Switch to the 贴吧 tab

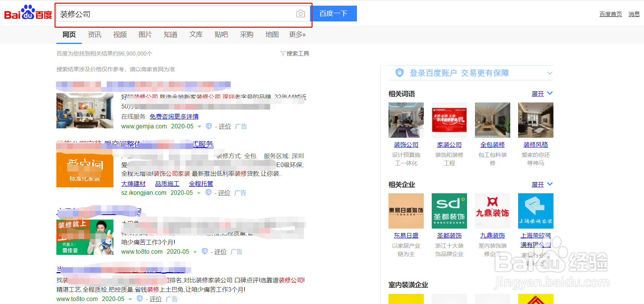coord(221,35)
